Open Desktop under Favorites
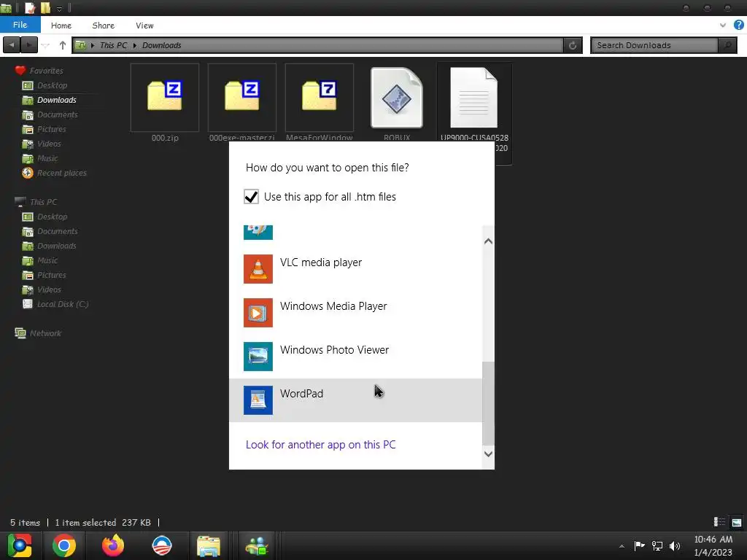 click(x=52, y=85)
